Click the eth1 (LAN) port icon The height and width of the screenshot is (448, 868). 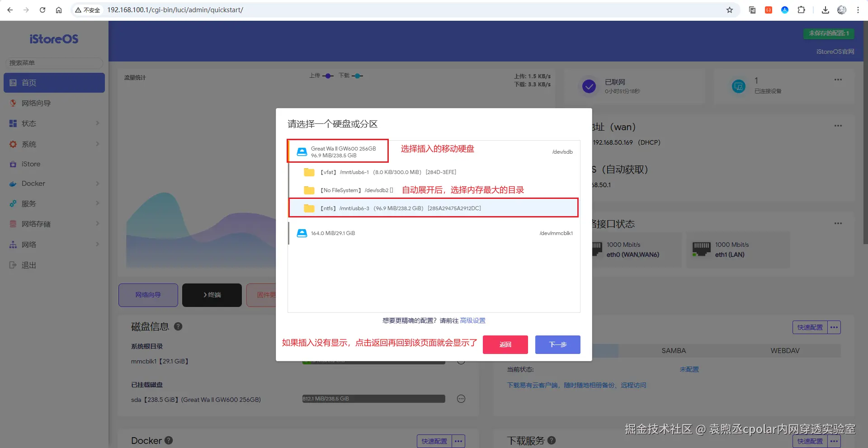(x=702, y=249)
